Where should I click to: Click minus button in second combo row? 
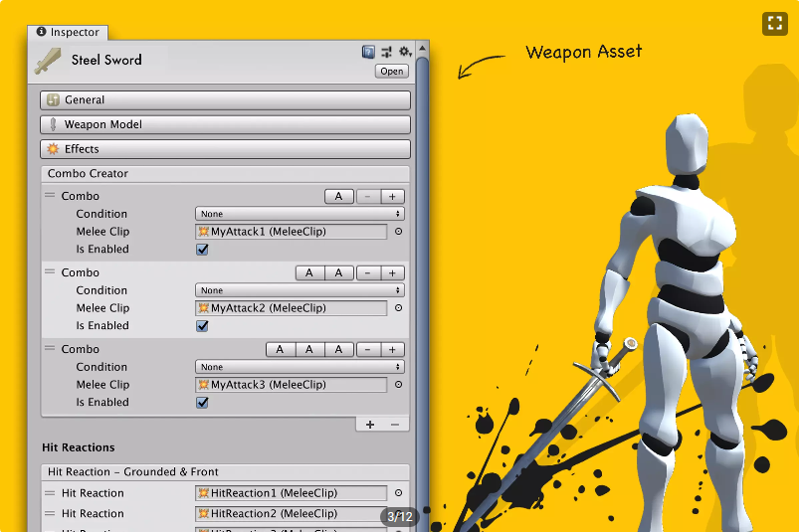pos(367,272)
